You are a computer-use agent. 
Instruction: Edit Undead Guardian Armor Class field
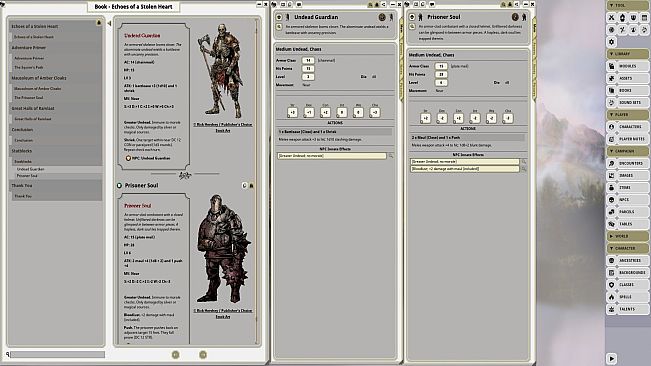pos(308,60)
